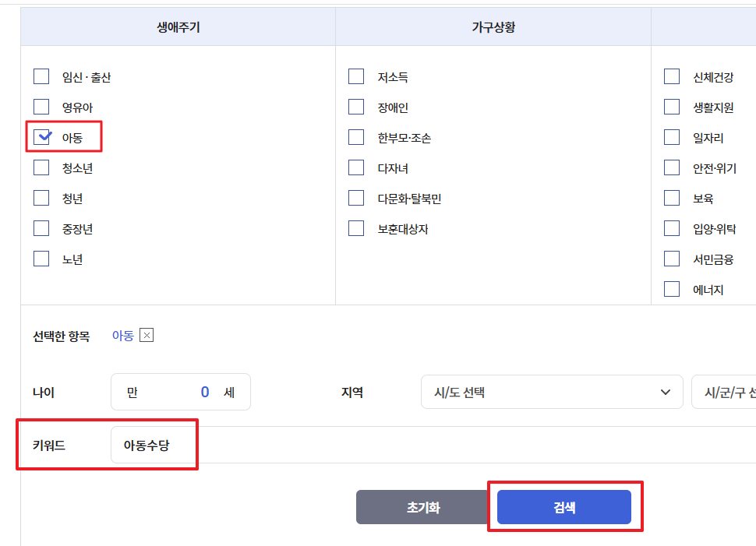This screenshot has height=546, width=756.
Task: Select the 저소득 household checkbox
Action: click(356, 76)
